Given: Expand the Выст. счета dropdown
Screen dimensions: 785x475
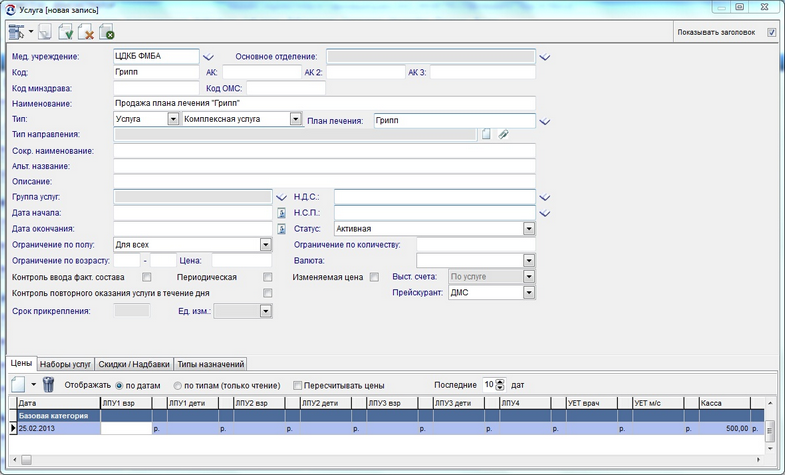Looking at the screenshot, I should [529, 277].
